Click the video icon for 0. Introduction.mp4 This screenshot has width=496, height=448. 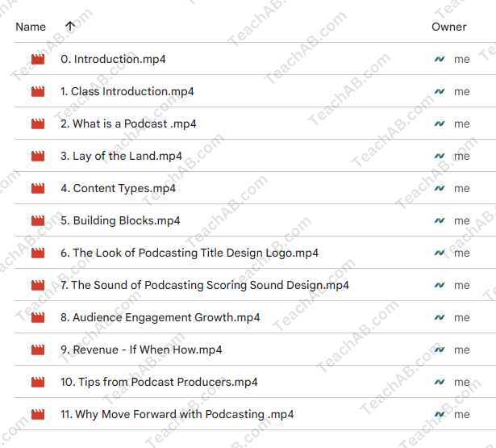(x=37, y=59)
